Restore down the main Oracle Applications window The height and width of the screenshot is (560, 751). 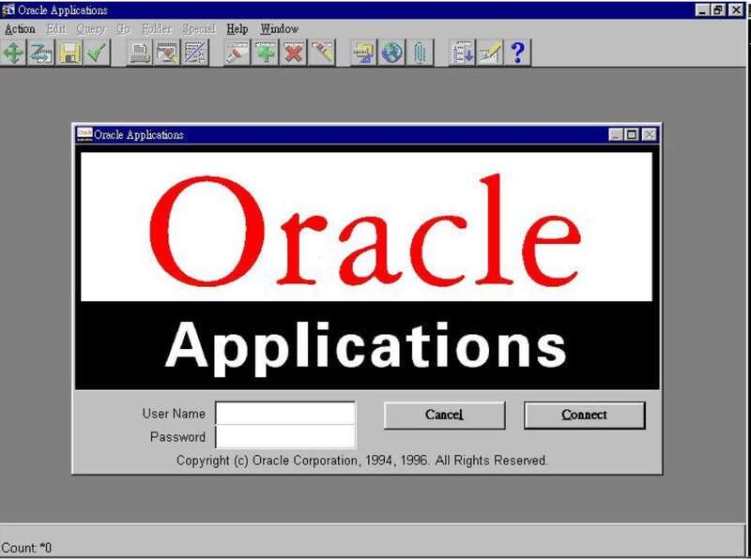click(x=718, y=10)
